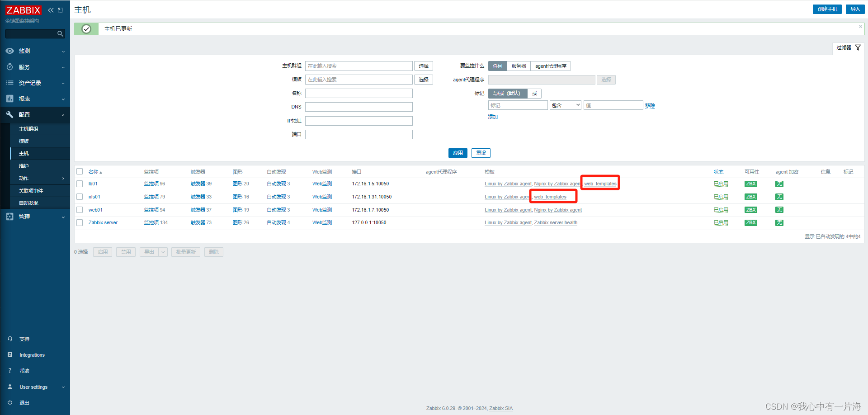
Task: Click the Zabbix logo
Action: coord(24,10)
